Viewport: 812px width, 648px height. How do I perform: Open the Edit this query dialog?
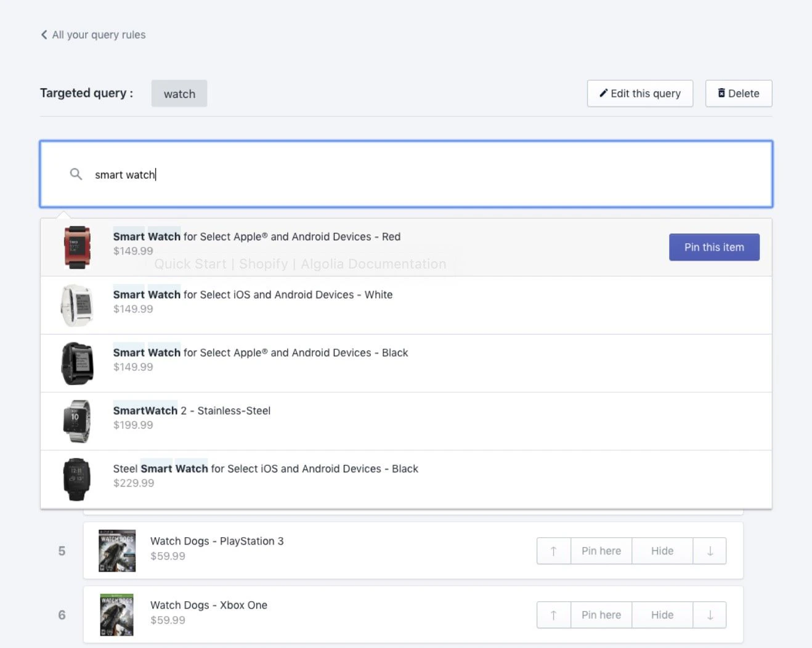(x=639, y=93)
